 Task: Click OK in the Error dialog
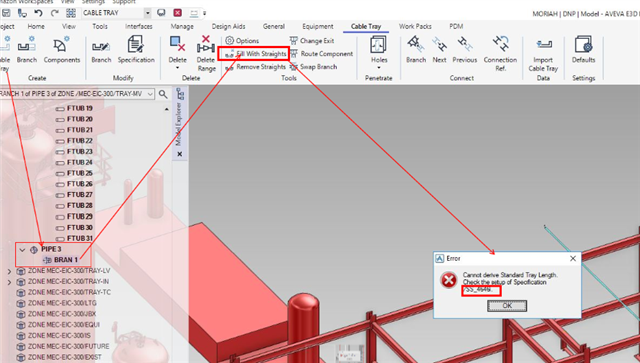coord(507,306)
